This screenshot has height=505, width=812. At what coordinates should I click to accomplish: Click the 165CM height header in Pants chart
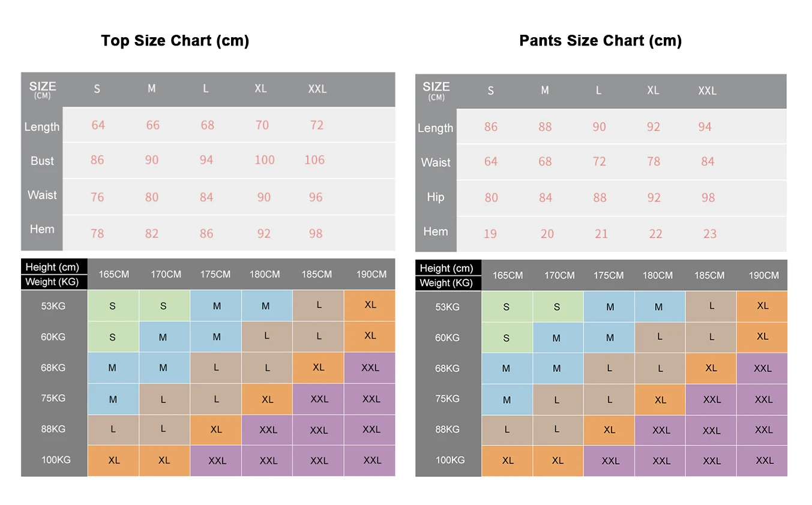click(508, 275)
